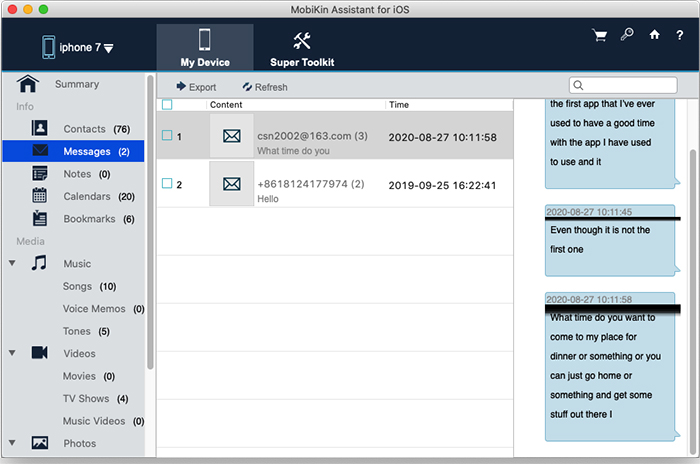The image size is (700, 464).
Task: Open the shopping cart icon
Action: tap(600, 35)
